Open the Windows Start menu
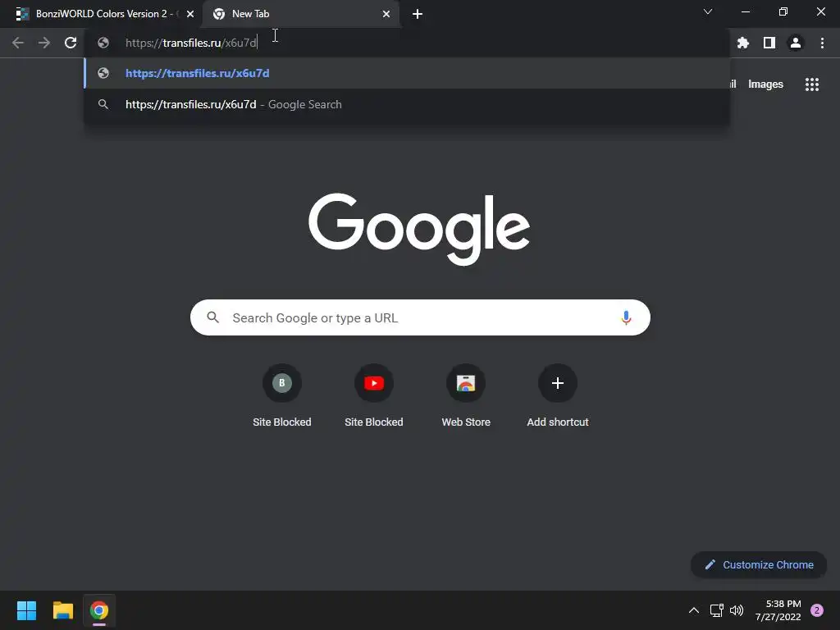This screenshot has width=840, height=630. [x=26, y=610]
